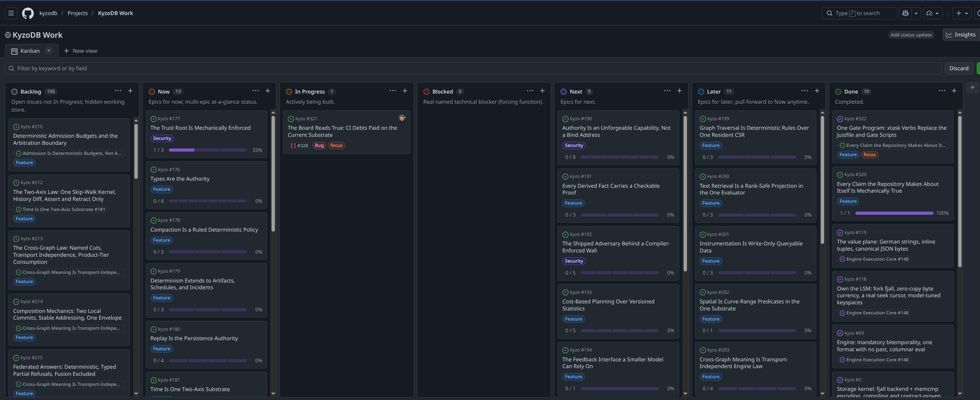
Task: Open Copilot chat icon in header
Action: [905, 13]
